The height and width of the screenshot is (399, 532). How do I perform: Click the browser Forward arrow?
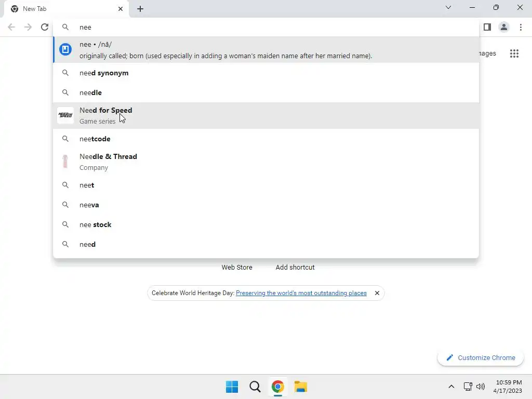28,27
